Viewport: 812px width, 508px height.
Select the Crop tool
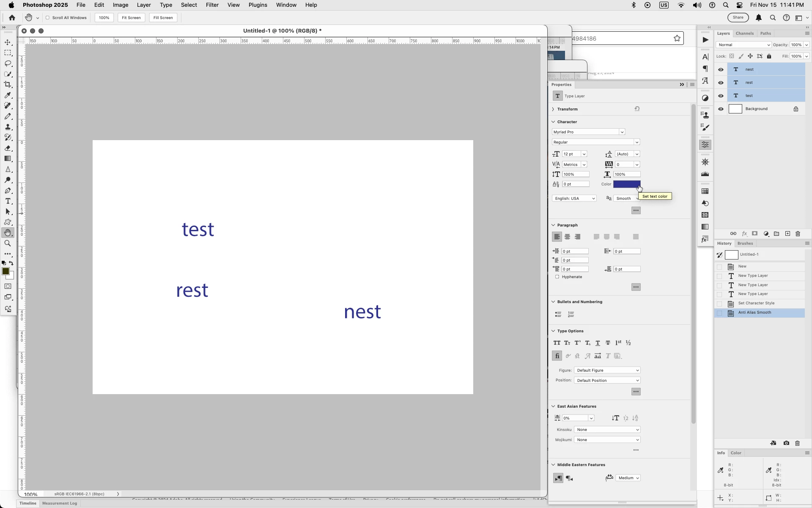point(8,85)
